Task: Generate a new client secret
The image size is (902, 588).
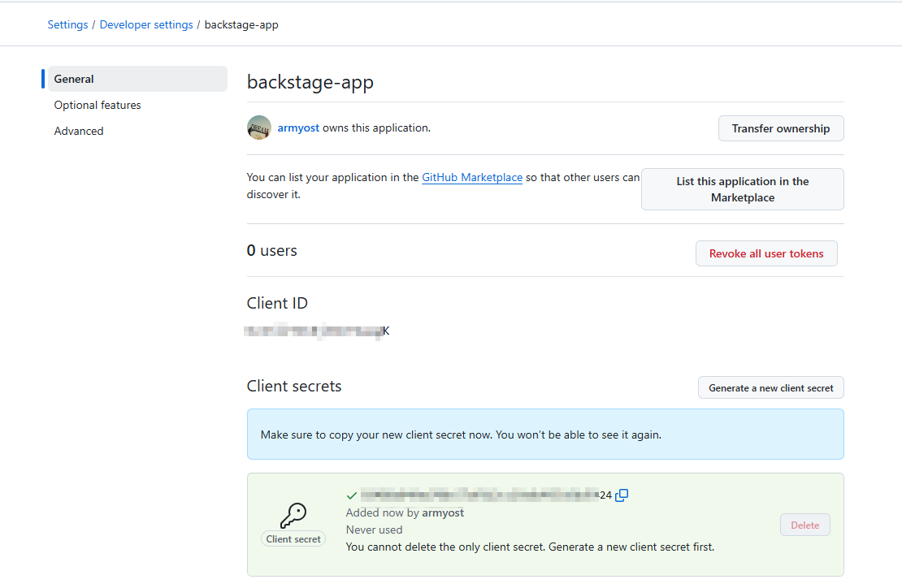Action: 771,388
